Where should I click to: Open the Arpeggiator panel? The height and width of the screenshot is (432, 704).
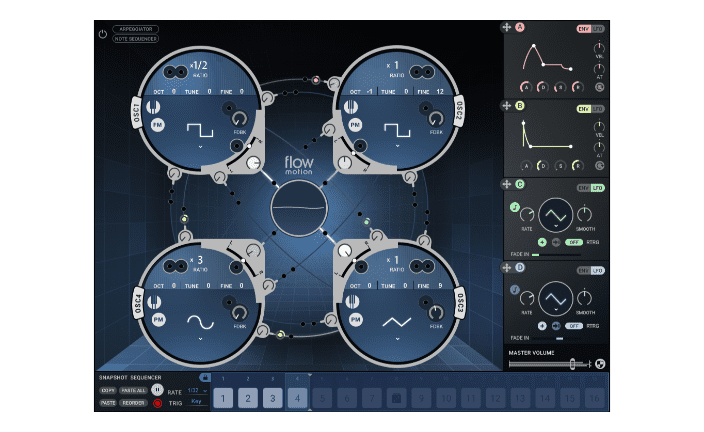pos(136,29)
